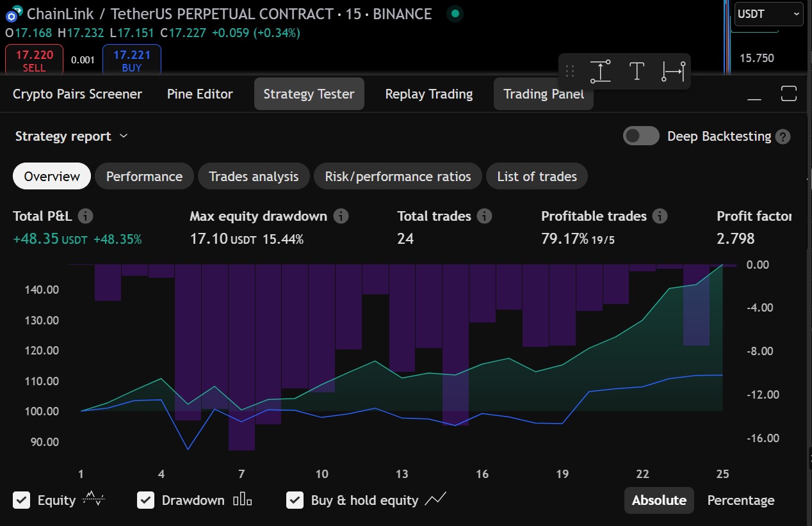Image resolution: width=812 pixels, height=526 pixels.
Task: Grab the floating drawing toolbar drag handle
Action: pyautogui.click(x=569, y=71)
